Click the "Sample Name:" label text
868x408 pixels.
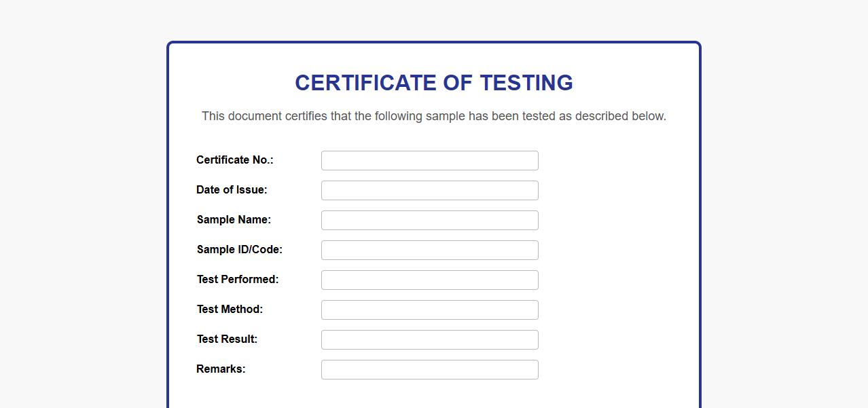pos(234,220)
